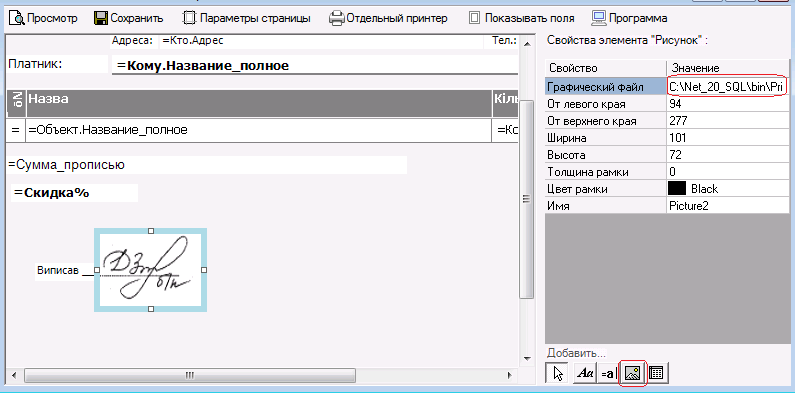The image size is (795, 393).
Task: Open Параметры страницы page settings
Action: pyautogui.click(x=246, y=19)
